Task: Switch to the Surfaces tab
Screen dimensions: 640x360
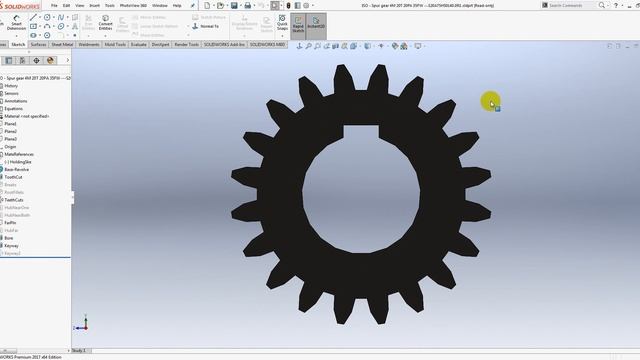Action: 38,44
